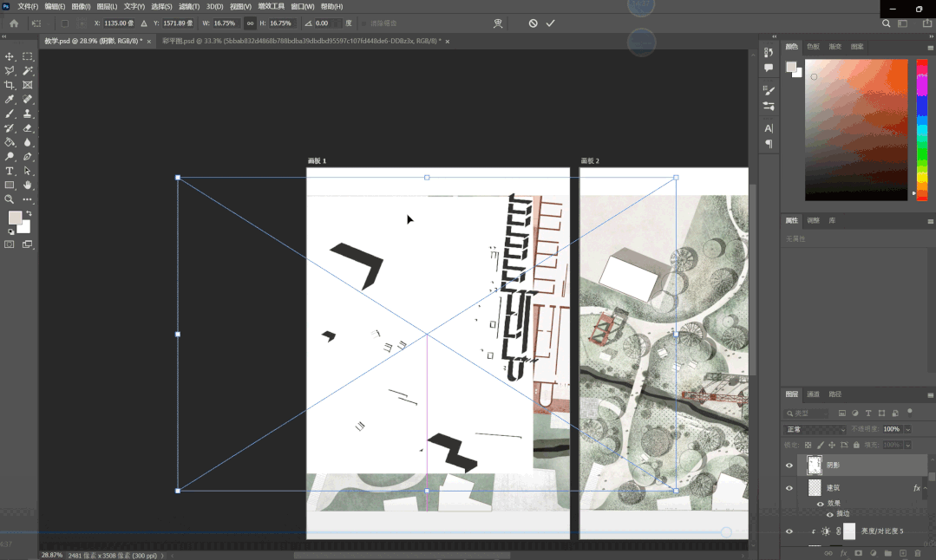The height and width of the screenshot is (560, 936).
Task: Click delete layer trash icon
Action: (x=917, y=553)
